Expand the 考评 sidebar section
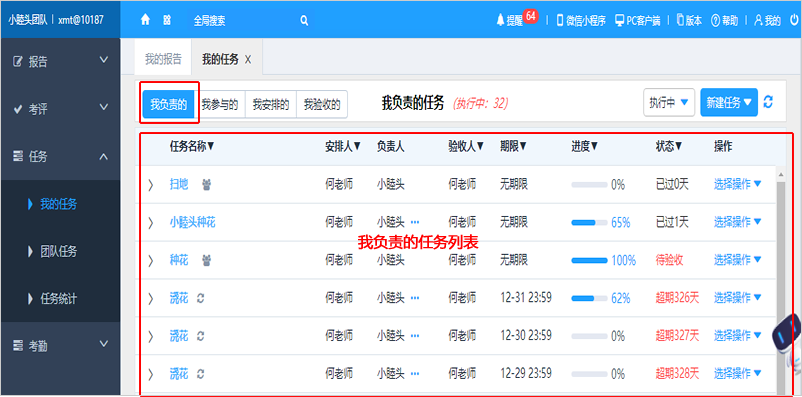This screenshot has height=397, width=802. tap(103, 107)
